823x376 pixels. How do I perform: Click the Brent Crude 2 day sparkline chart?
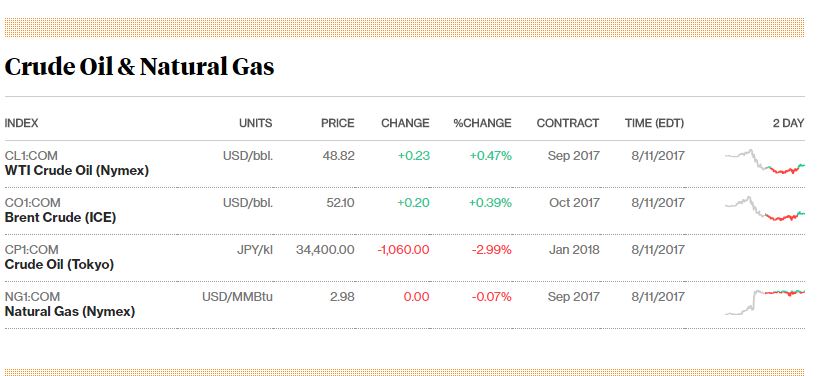pos(765,208)
